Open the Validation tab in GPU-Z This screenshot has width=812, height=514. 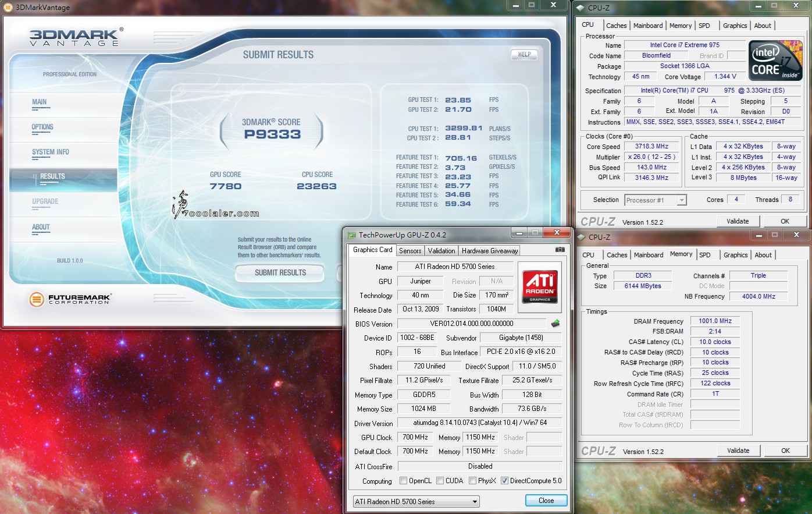tap(441, 251)
